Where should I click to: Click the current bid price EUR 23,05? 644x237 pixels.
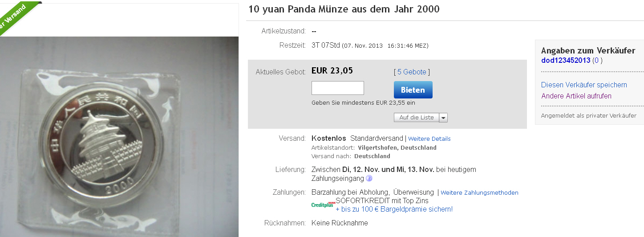pyautogui.click(x=332, y=70)
